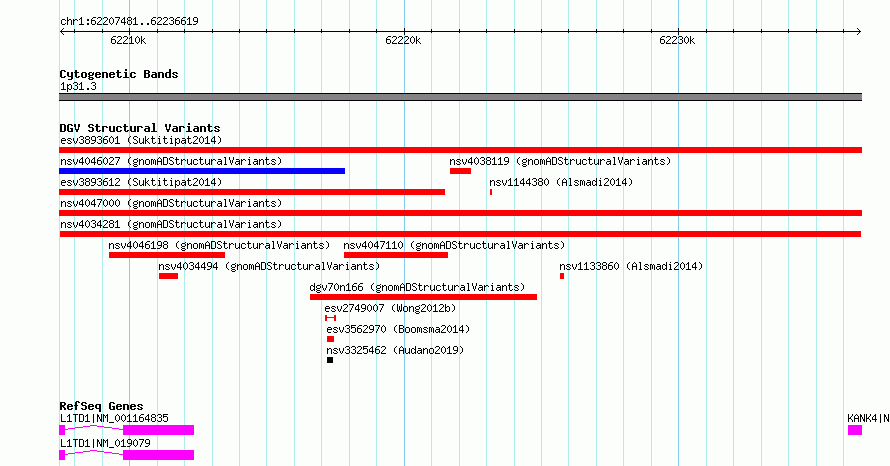Click the esv2749007 bracket-shaped glyph
This screenshot has width=890, height=466.
pyautogui.click(x=330, y=318)
